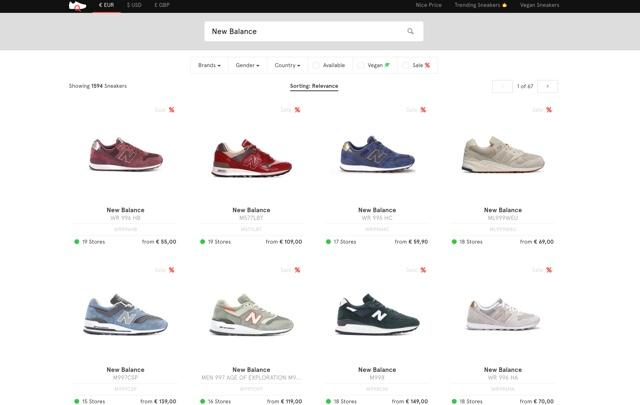Click price from € 109,00

284,242
